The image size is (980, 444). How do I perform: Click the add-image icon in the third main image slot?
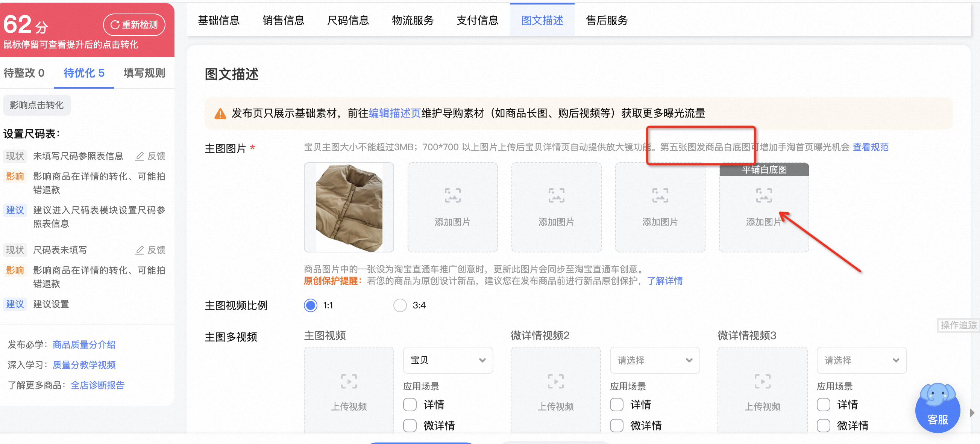point(556,195)
